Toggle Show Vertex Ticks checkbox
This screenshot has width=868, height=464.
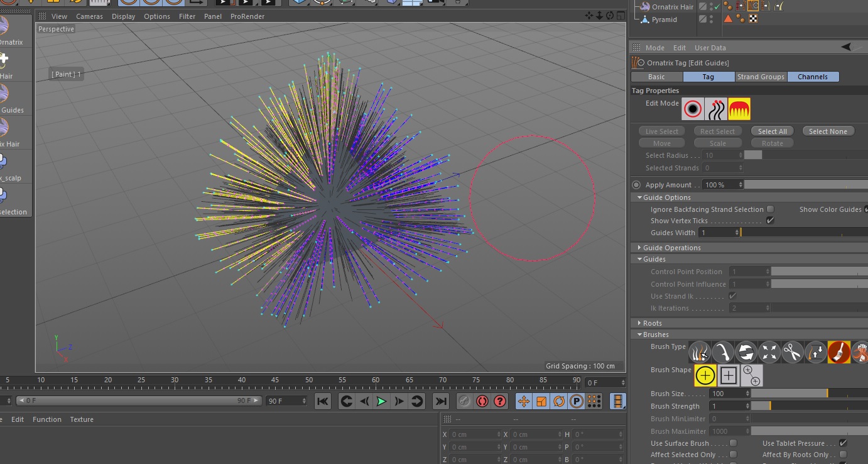(770, 221)
